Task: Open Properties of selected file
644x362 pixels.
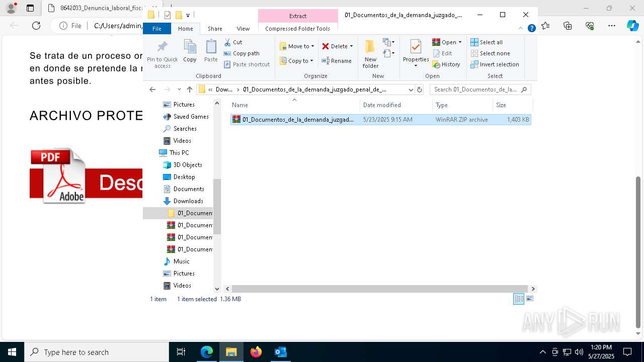Action: 416,54
